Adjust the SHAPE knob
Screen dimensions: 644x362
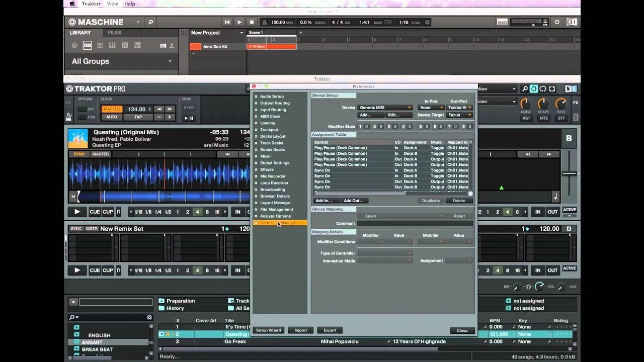pyautogui.click(x=543, y=104)
